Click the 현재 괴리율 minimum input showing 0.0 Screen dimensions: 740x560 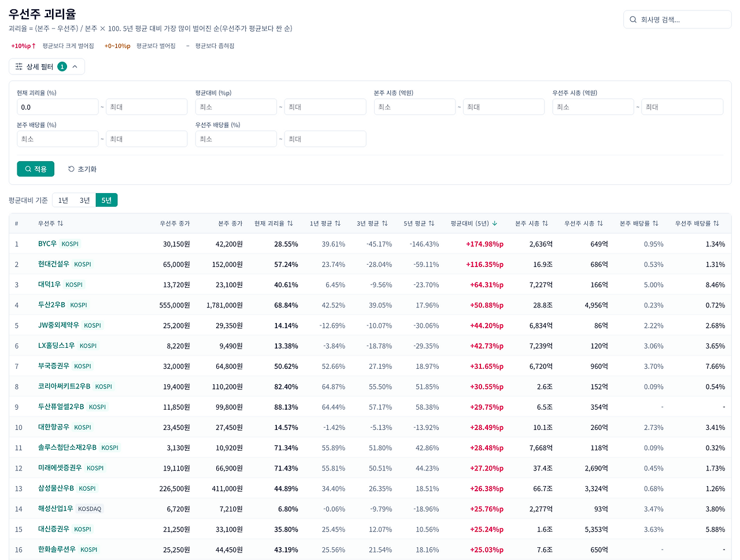tap(58, 107)
